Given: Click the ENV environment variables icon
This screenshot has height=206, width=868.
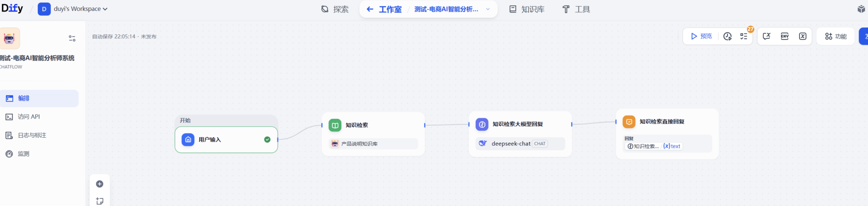Looking at the screenshot, I should click(x=785, y=36).
